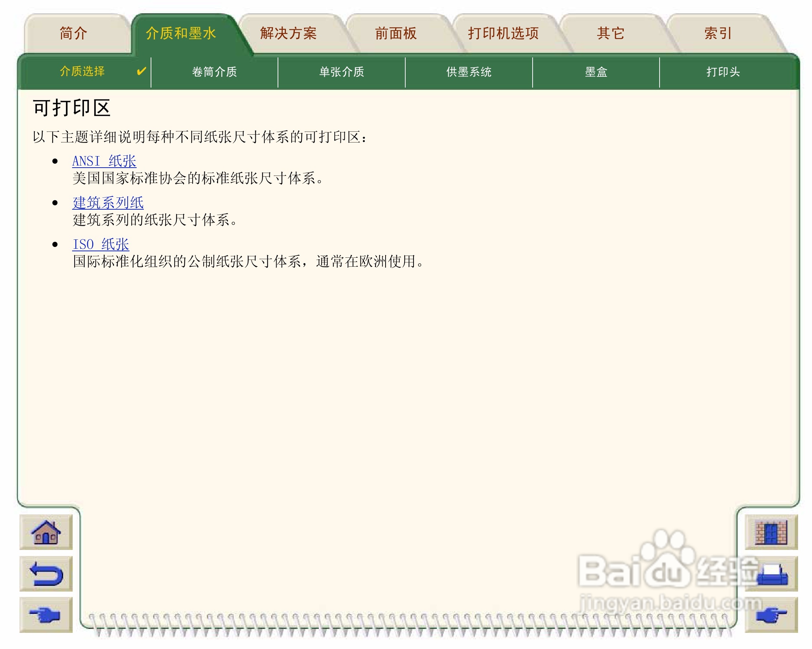Open the 简介 tab
The height and width of the screenshot is (649, 812).
tap(74, 33)
